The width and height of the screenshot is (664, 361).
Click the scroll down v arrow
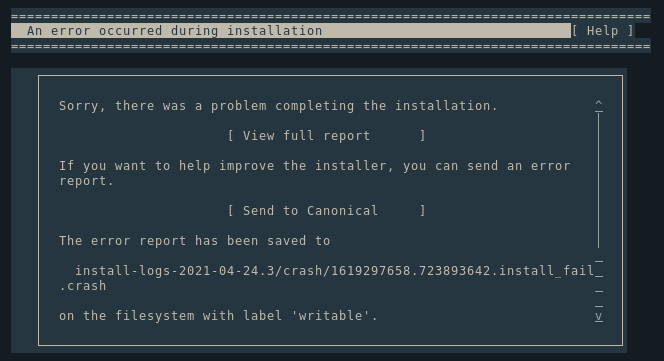coord(598,316)
